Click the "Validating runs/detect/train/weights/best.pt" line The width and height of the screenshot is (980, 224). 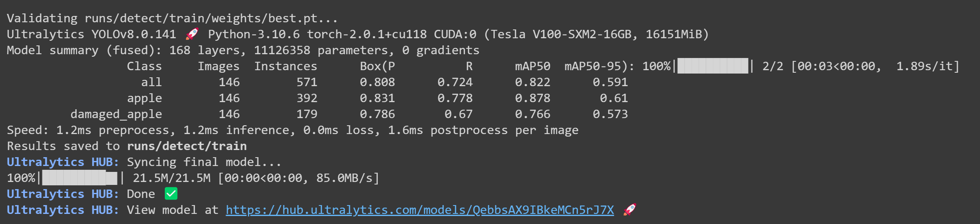172,18
